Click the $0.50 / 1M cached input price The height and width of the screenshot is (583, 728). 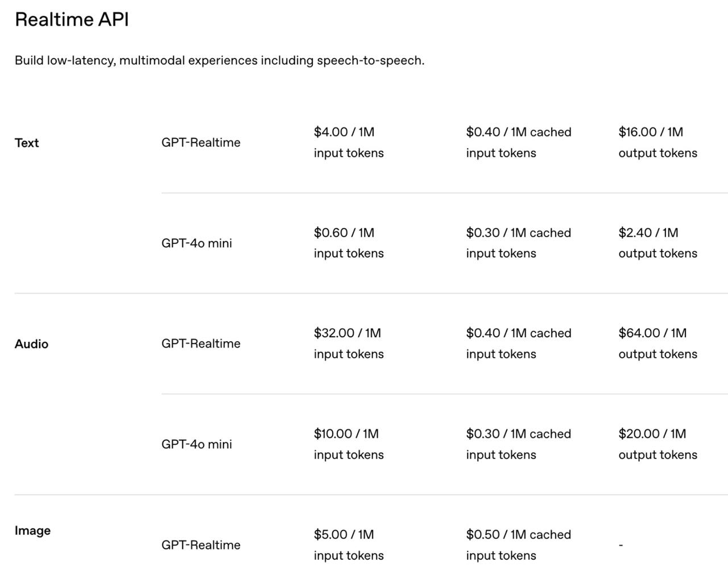[x=519, y=545]
